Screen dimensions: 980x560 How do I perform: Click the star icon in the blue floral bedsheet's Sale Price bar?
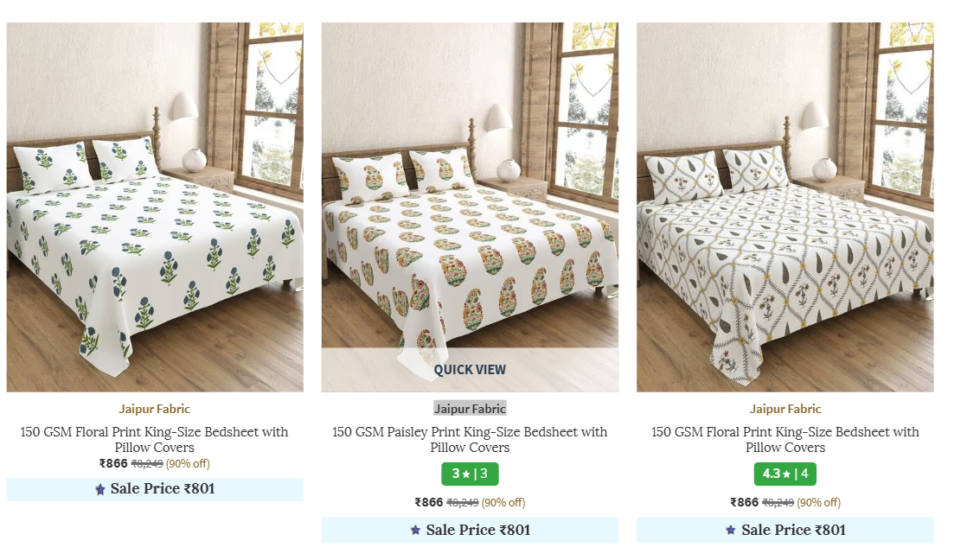pyautogui.click(x=100, y=490)
